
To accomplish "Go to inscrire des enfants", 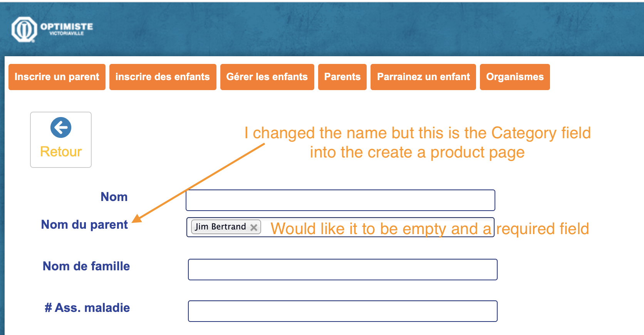I will [163, 77].
